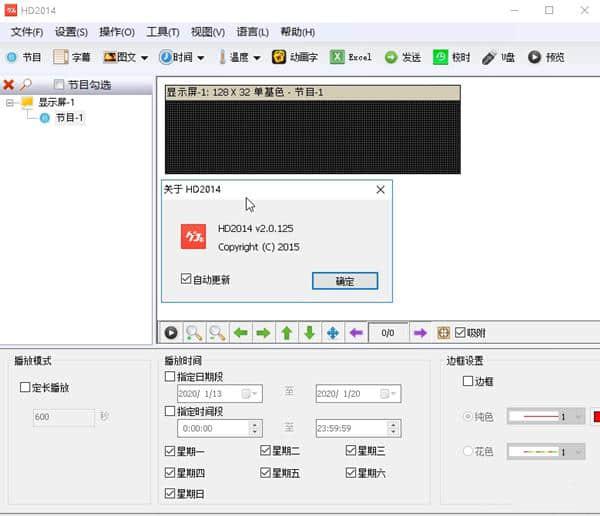Uncheck the 自动更新 auto update checkbox
The width and height of the screenshot is (600, 516).
186,279
